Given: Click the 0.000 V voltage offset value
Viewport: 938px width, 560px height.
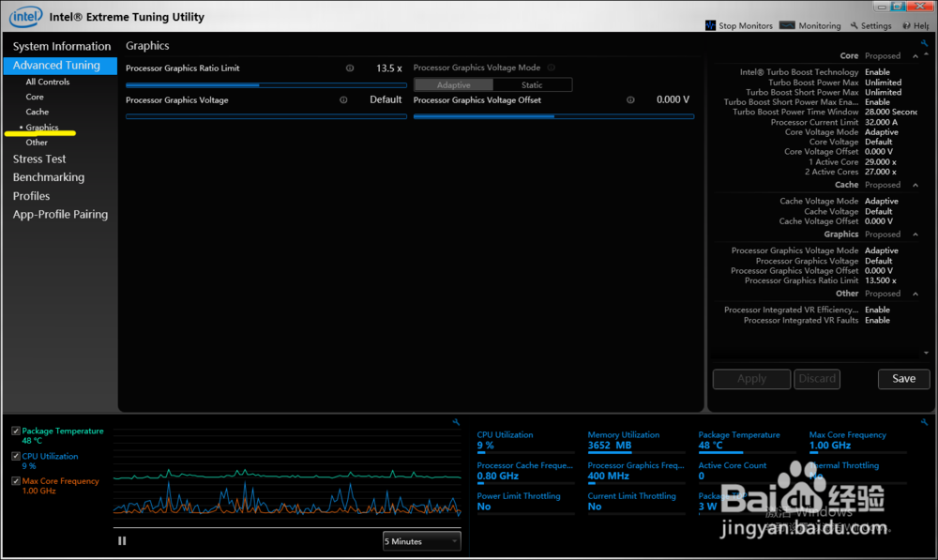Looking at the screenshot, I should click(673, 99).
